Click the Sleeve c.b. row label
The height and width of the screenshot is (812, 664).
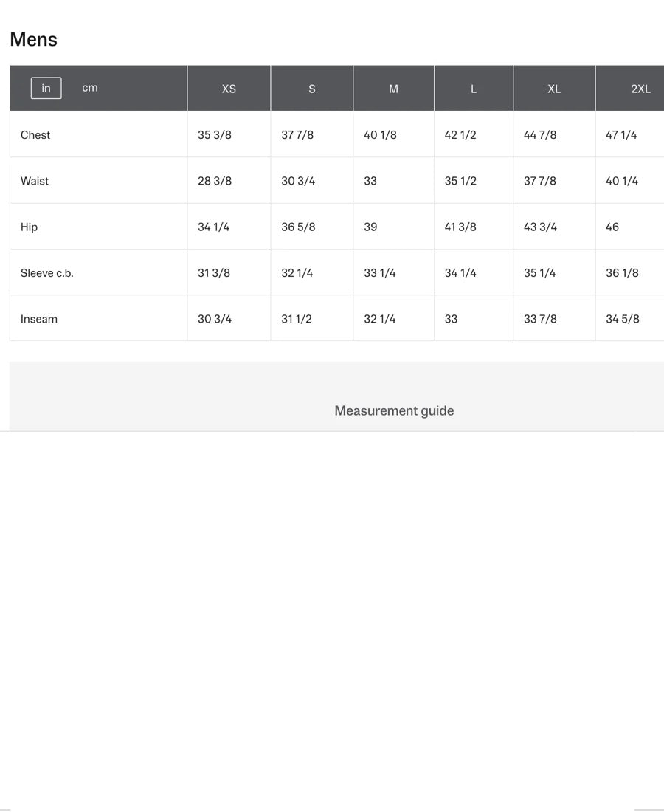47,273
